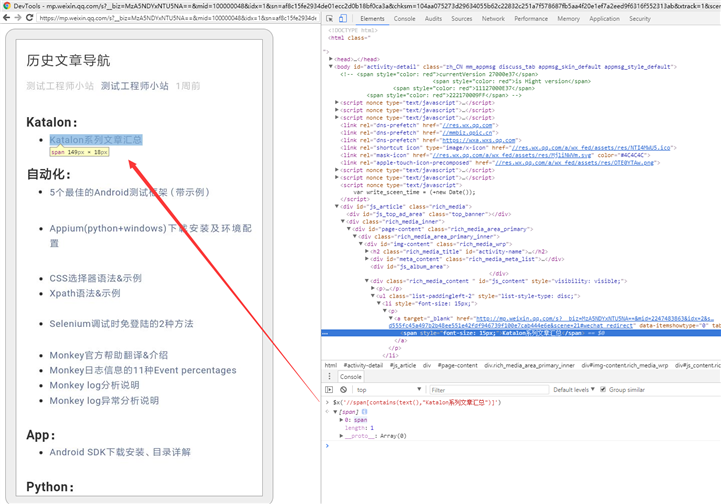This screenshot has height=504, width=721.
Task: Expand the h2 rich_media_title node
Action: point(367,252)
